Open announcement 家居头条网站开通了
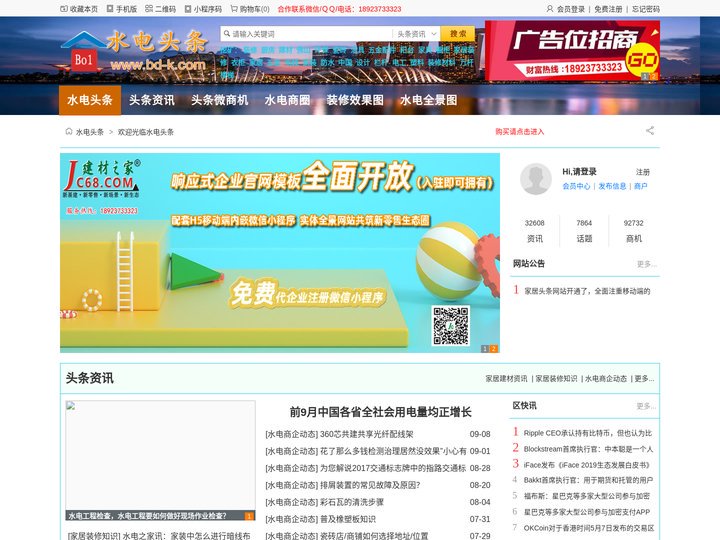The width and height of the screenshot is (720, 540). click(x=587, y=291)
